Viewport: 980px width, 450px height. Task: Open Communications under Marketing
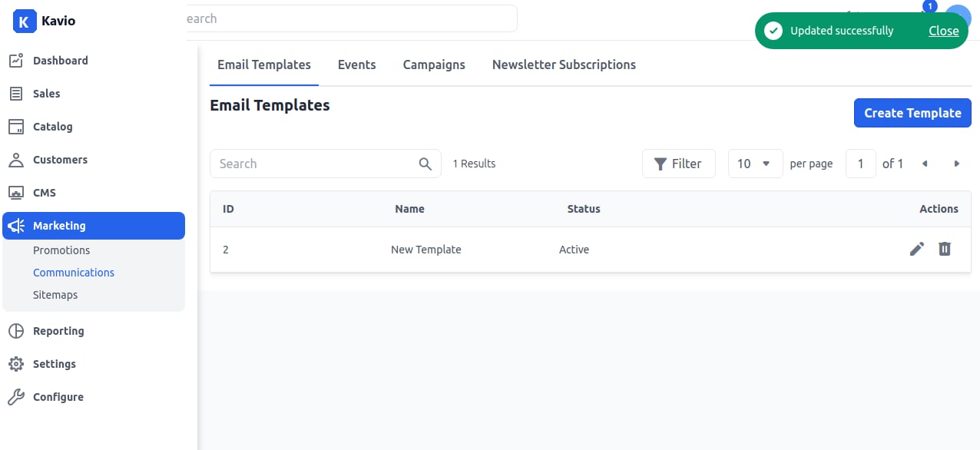(74, 273)
